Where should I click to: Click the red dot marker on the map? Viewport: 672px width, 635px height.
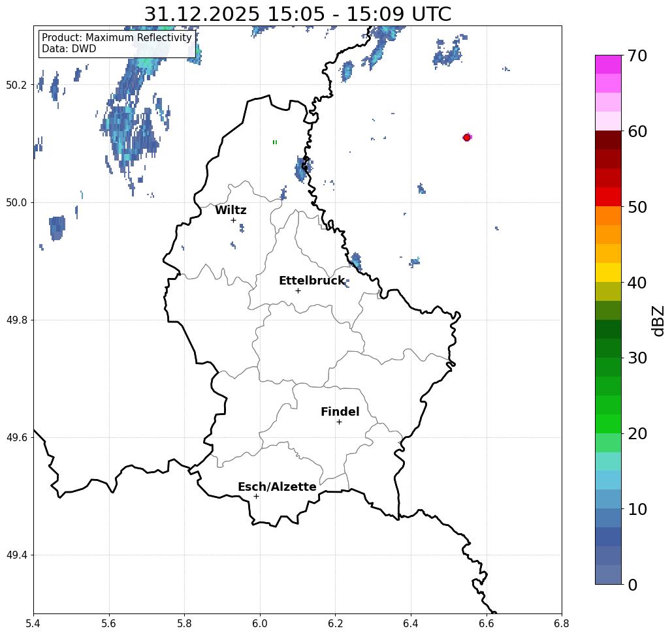467,138
